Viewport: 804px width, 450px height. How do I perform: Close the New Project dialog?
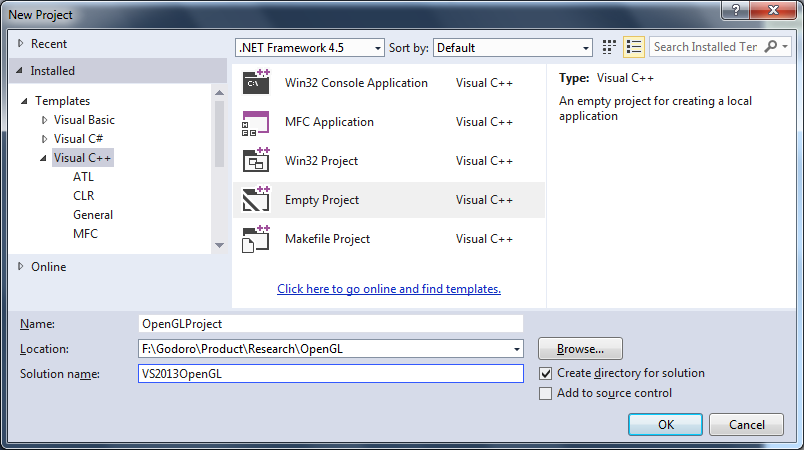(x=773, y=10)
